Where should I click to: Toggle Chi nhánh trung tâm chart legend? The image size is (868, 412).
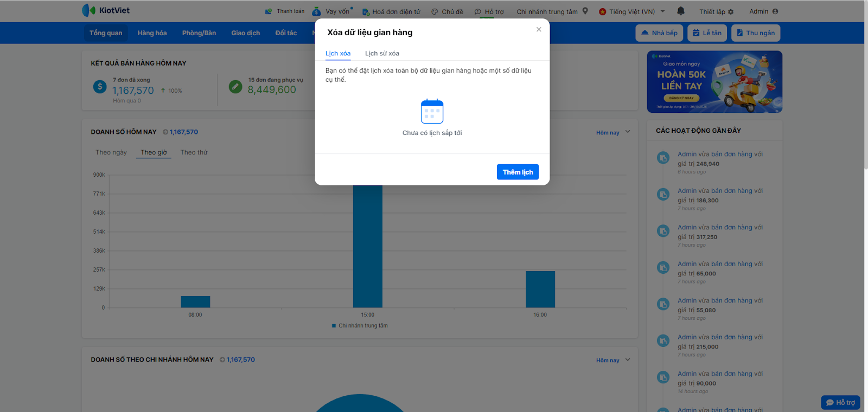point(360,326)
